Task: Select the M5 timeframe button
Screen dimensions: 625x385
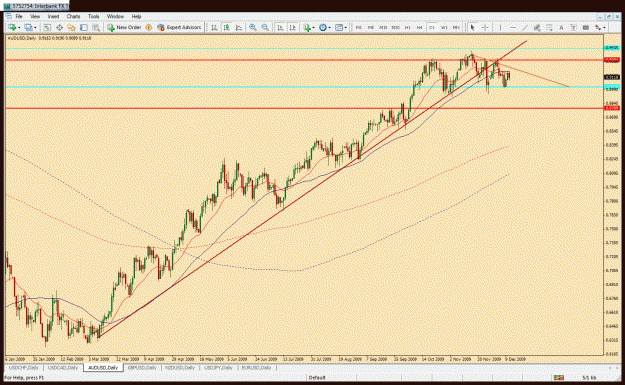Action: click(x=371, y=28)
